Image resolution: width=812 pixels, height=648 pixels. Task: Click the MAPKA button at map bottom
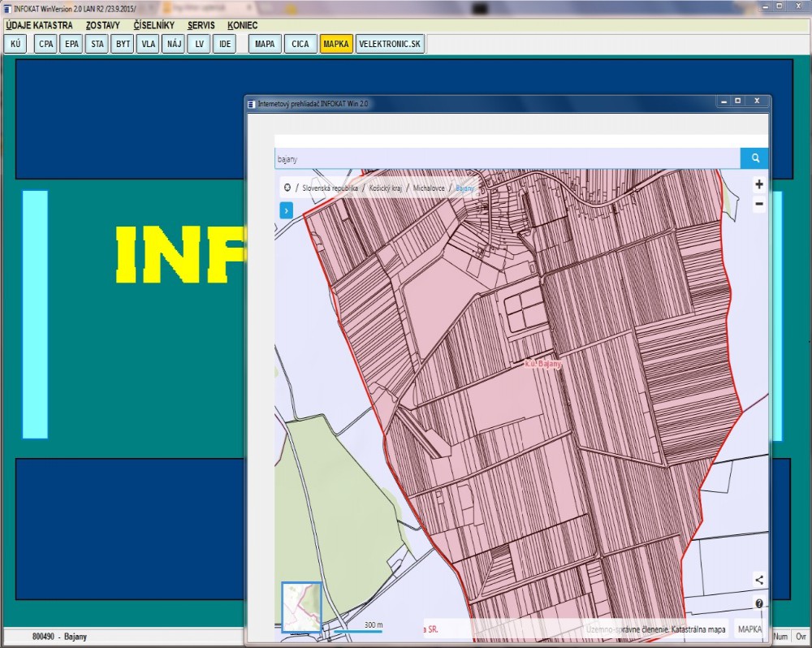[749, 629]
